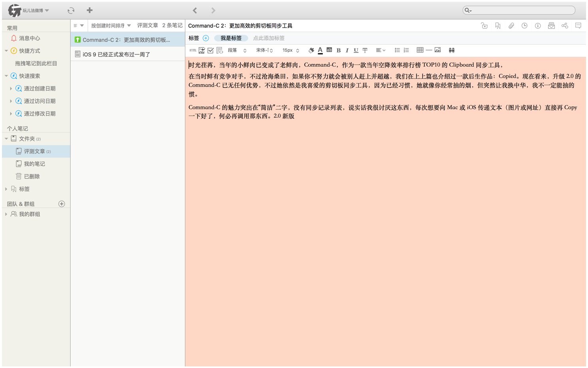Toggle underline formatting
Screen dimensions: 588x368
click(x=356, y=50)
